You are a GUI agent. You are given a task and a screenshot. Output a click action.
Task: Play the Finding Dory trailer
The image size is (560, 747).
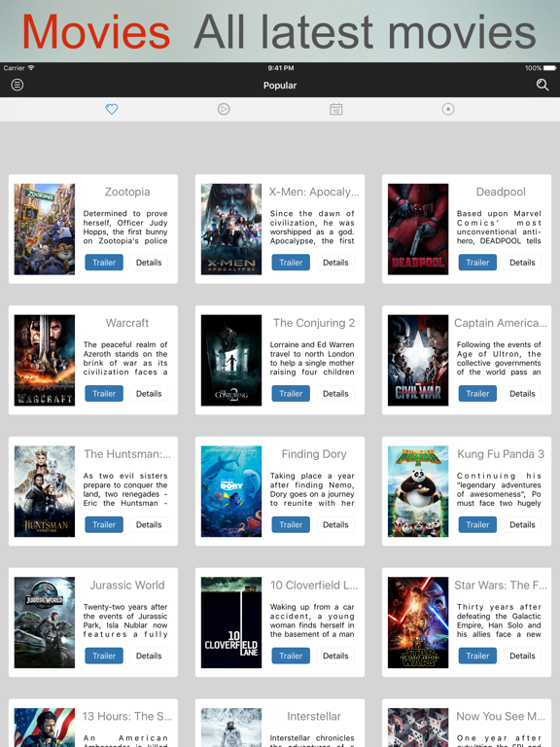coord(291,524)
